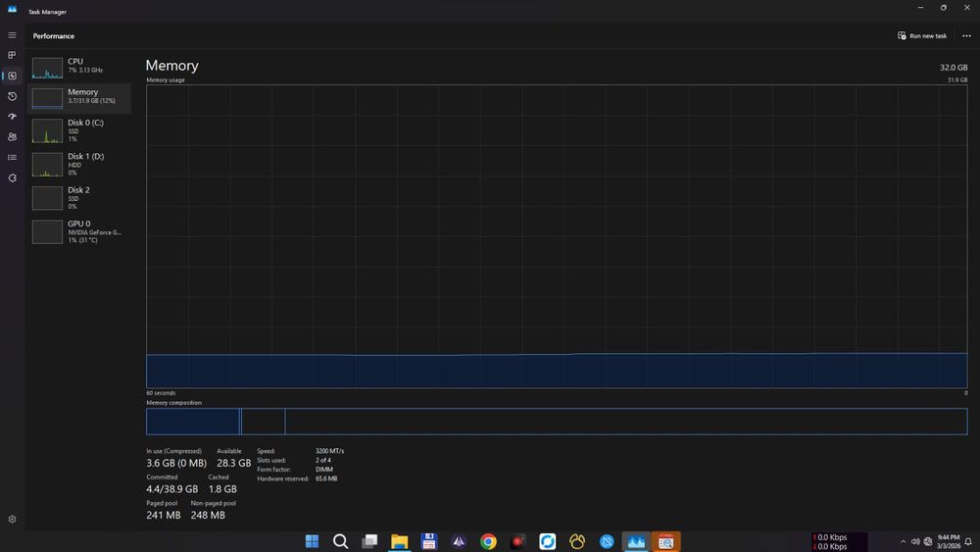Open Task Manager Settings gear
The image size is (980, 552).
point(12,520)
